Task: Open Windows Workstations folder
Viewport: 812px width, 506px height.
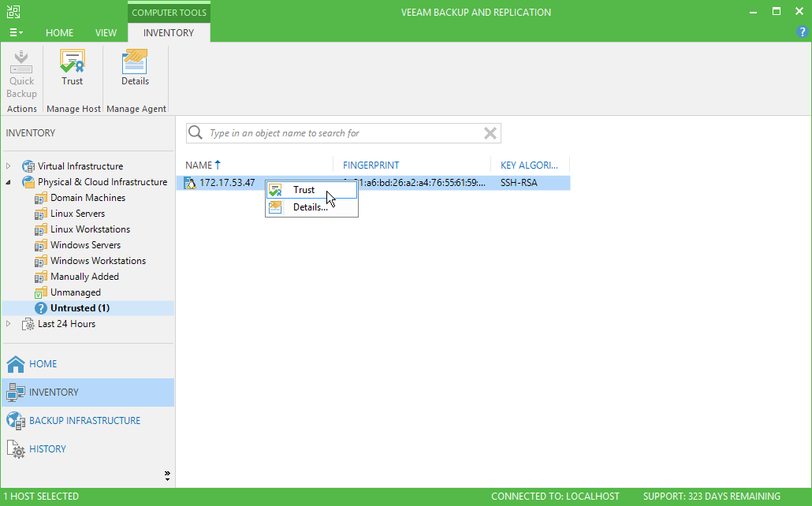Action: (x=98, y=261)
